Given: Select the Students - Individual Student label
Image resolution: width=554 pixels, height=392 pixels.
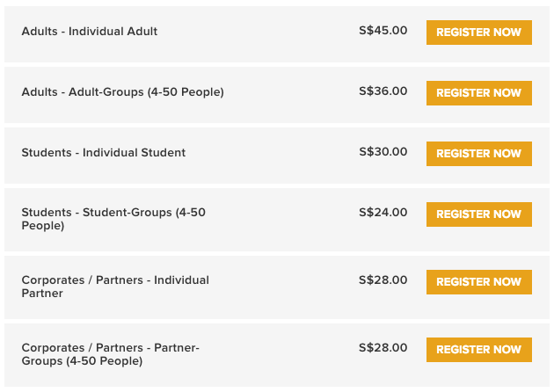Looking at the screenshot, I should coord(104,153).
